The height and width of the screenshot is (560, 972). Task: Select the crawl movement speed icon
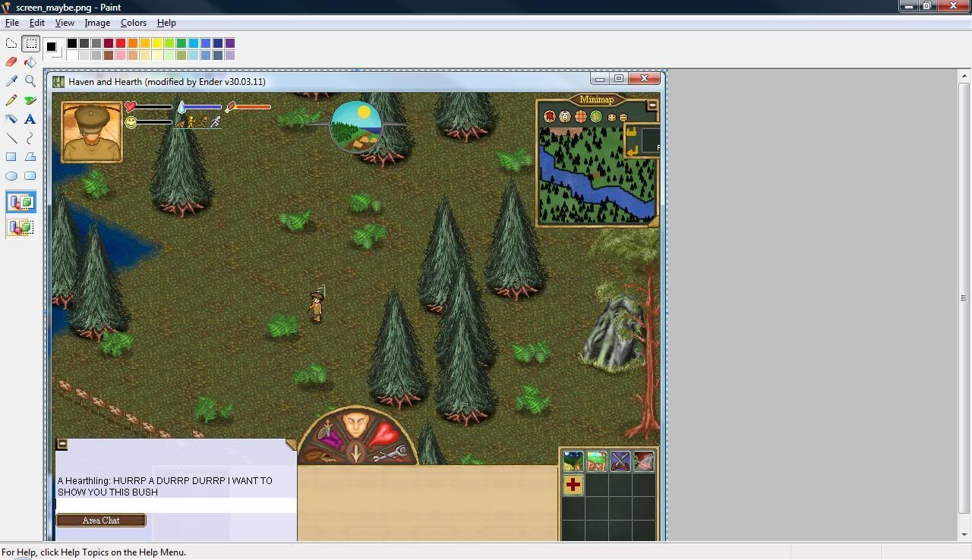[180, 123]
